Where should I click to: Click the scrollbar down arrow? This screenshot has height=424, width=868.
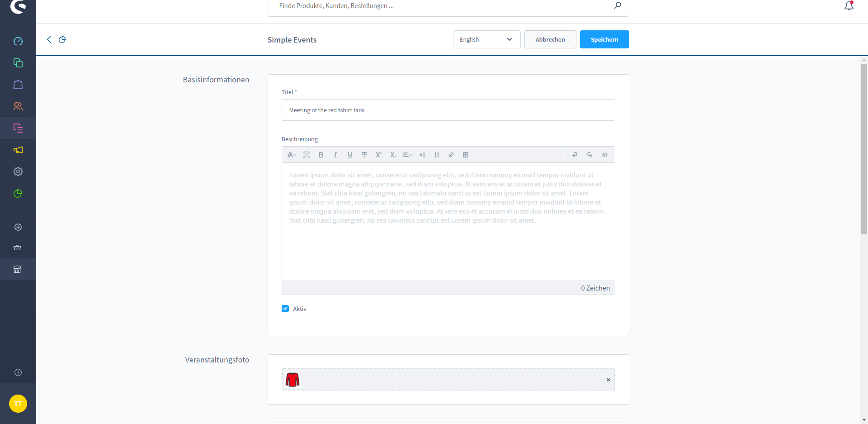(864, 420)
